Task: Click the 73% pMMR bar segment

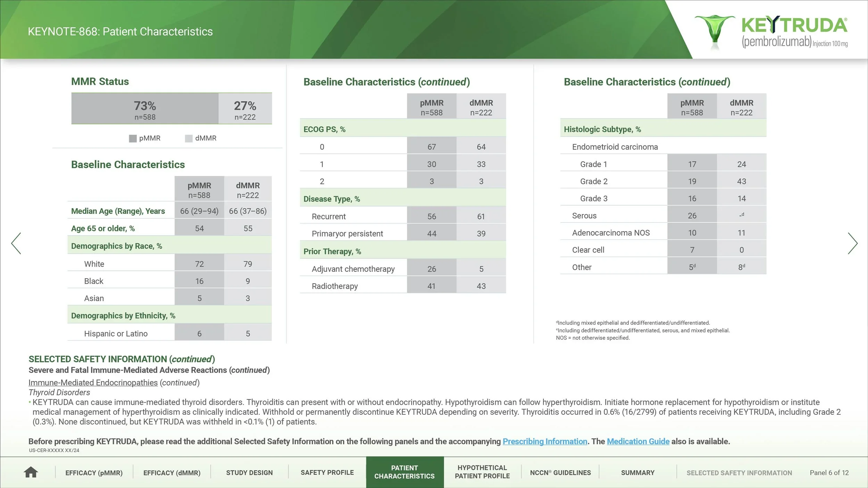Action: (145, 109)
